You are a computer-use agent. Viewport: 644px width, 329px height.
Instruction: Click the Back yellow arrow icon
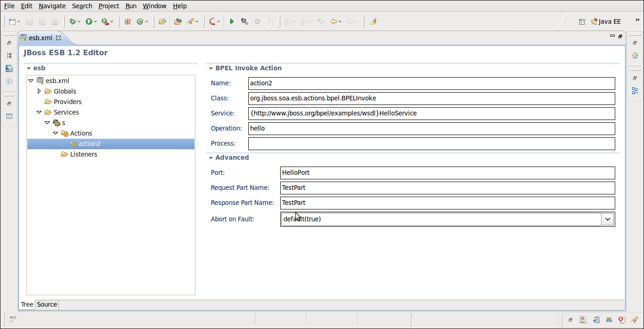click(x=334, y=21)
